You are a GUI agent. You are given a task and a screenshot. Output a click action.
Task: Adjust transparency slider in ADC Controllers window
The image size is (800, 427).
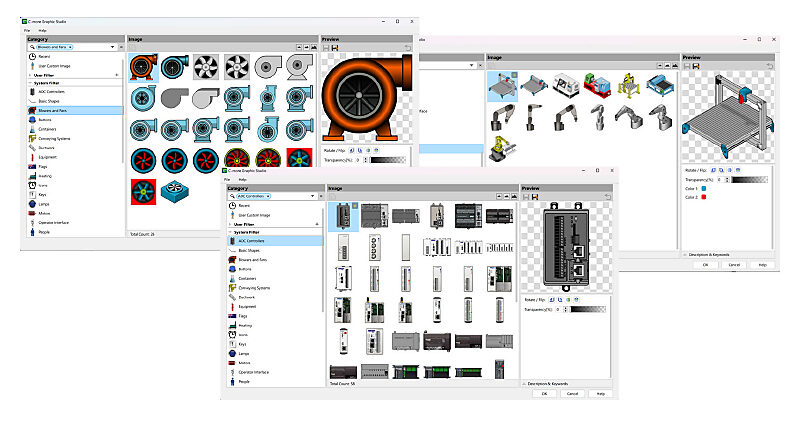(x=588, y=309)
